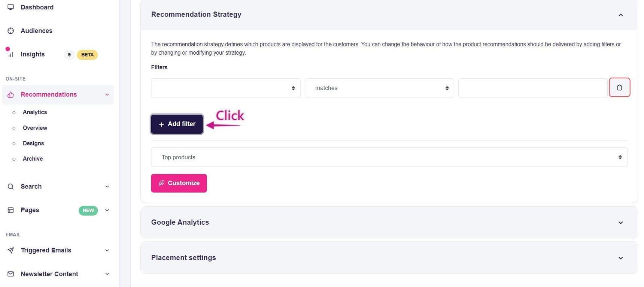Open the empty filter attribute dropdown

[225, 88]
